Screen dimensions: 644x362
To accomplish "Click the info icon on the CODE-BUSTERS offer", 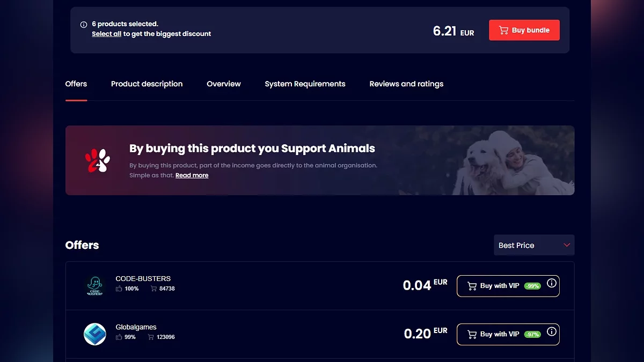I will coord(551,284).
